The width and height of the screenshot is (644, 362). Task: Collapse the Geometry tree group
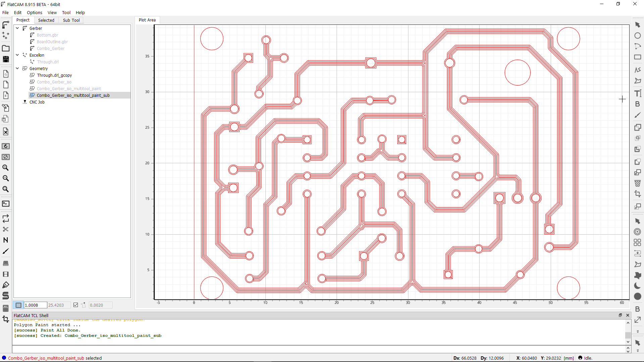(17, 68)
